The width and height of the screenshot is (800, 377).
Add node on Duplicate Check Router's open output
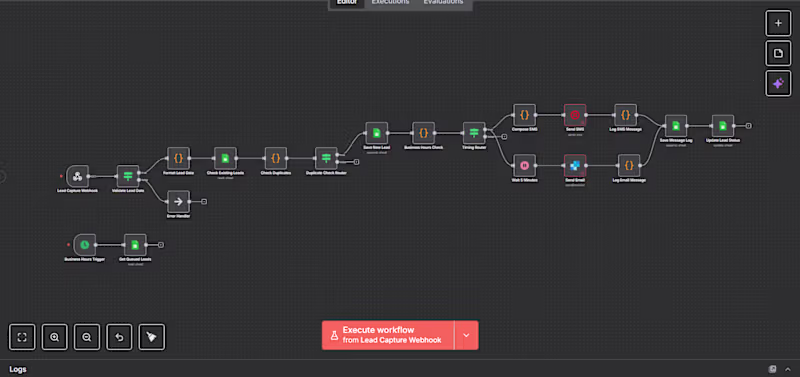click(356, 162)
